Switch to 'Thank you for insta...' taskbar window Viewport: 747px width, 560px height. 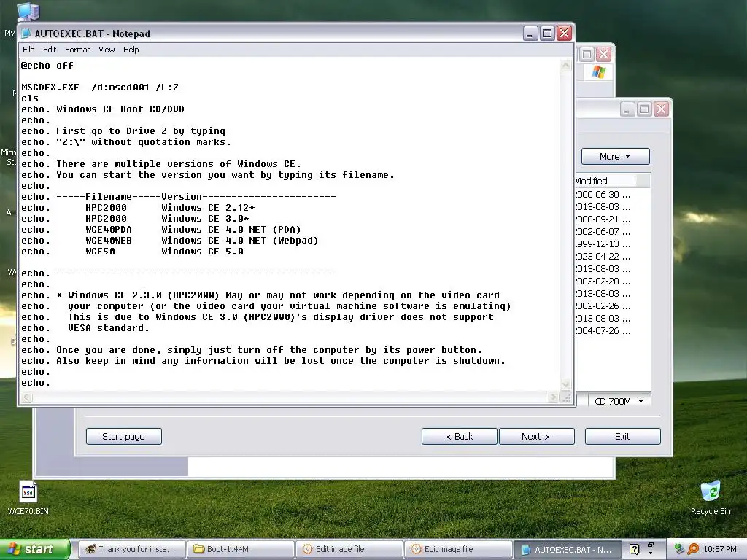click(x=131, y=549)
